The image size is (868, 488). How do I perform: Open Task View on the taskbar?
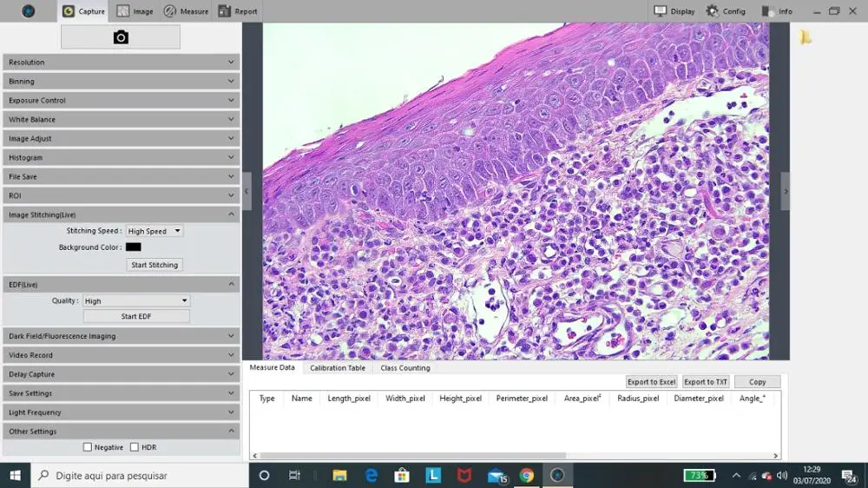point(294,475)
